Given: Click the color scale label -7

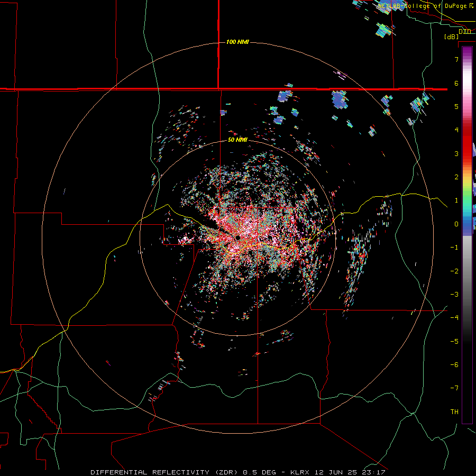Looking at the screenshot, I should point(454,388).
